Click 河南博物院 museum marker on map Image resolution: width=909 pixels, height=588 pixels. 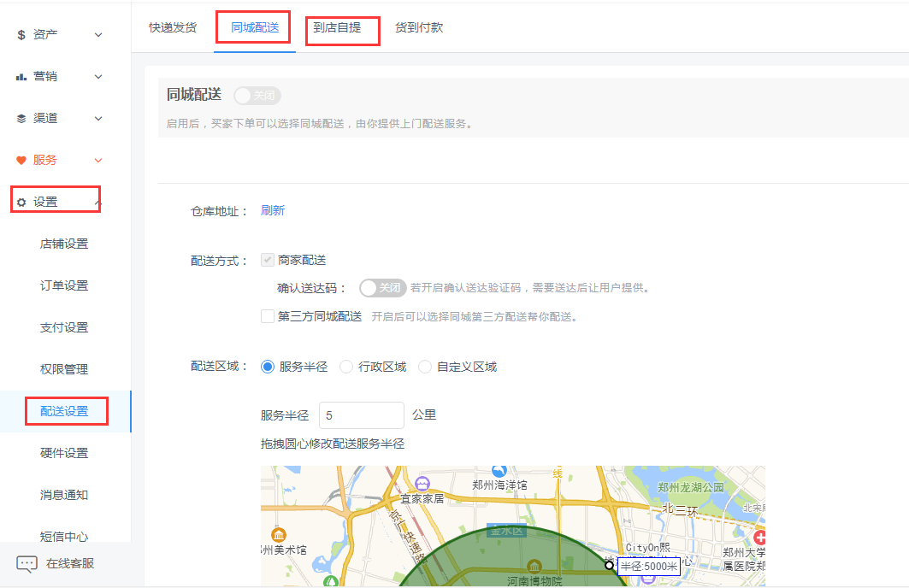click(534, 567)
